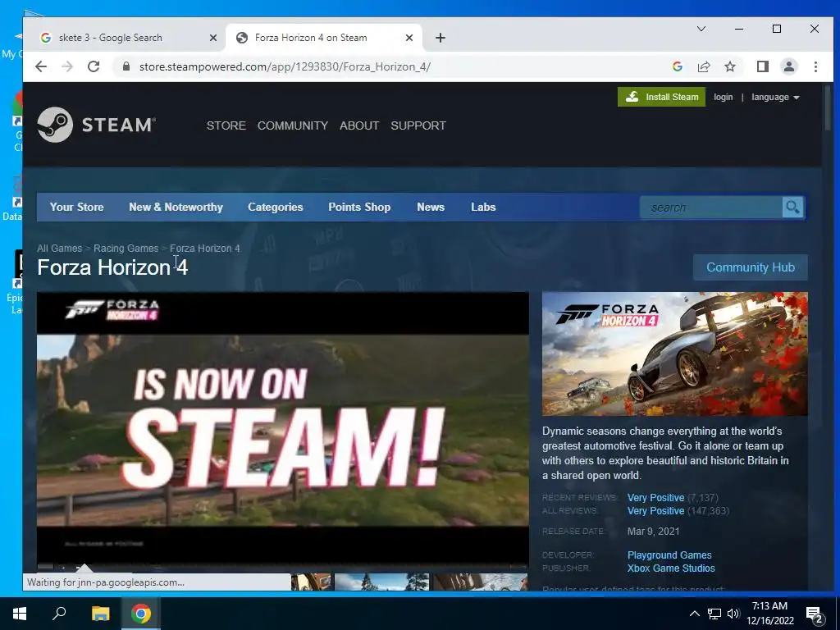Open the News tab
840x630 pixels.
[431, 207]
